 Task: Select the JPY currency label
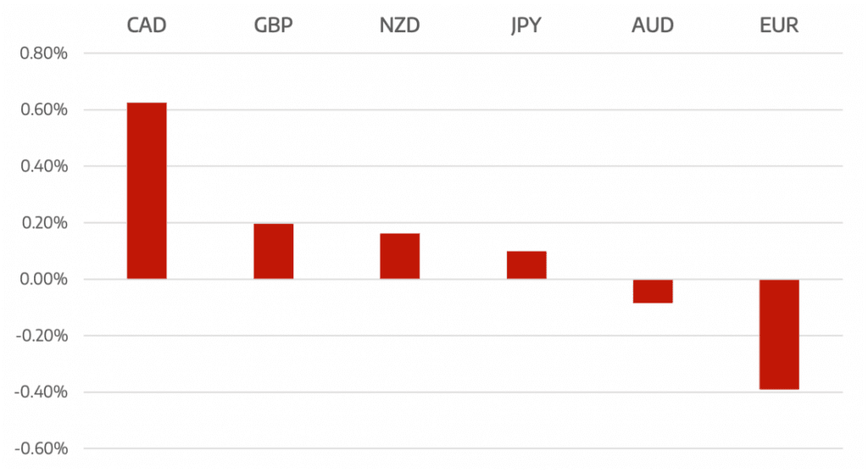coord(526,25)
